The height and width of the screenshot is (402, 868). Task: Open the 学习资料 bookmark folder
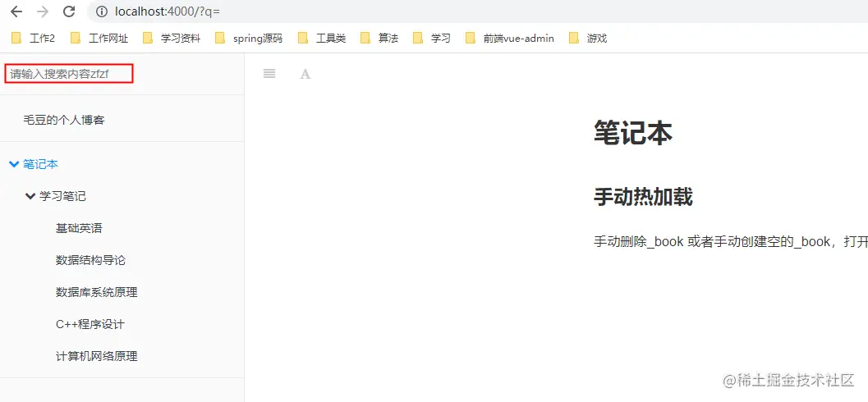point(172,39)
